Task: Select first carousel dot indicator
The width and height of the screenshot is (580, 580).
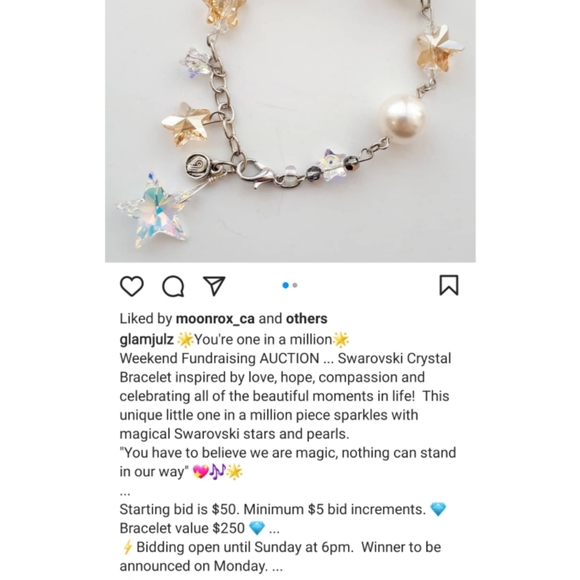Action: pyautogui.click(x=286, y=285)
